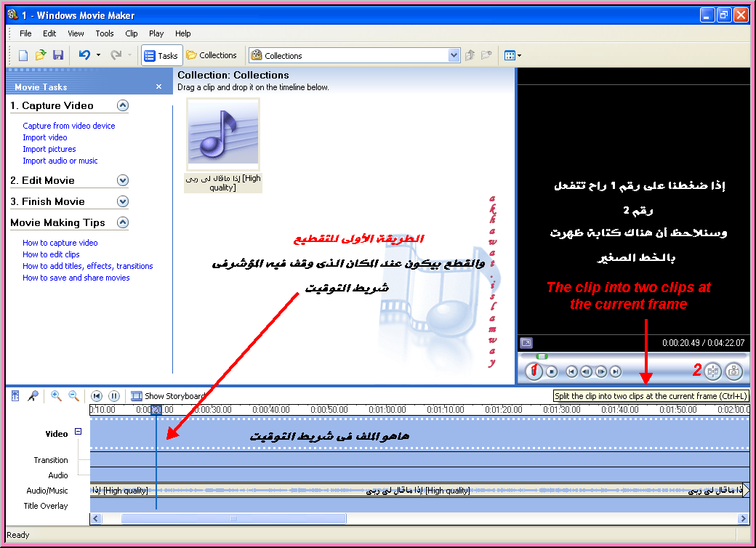Close the Movie Tasks pane
The height and width of the screenshot is (548, 756).
coord(159,86)
